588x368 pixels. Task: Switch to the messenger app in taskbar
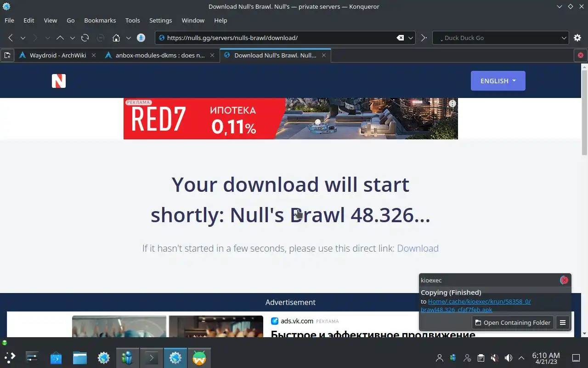(x=128, y=358)
